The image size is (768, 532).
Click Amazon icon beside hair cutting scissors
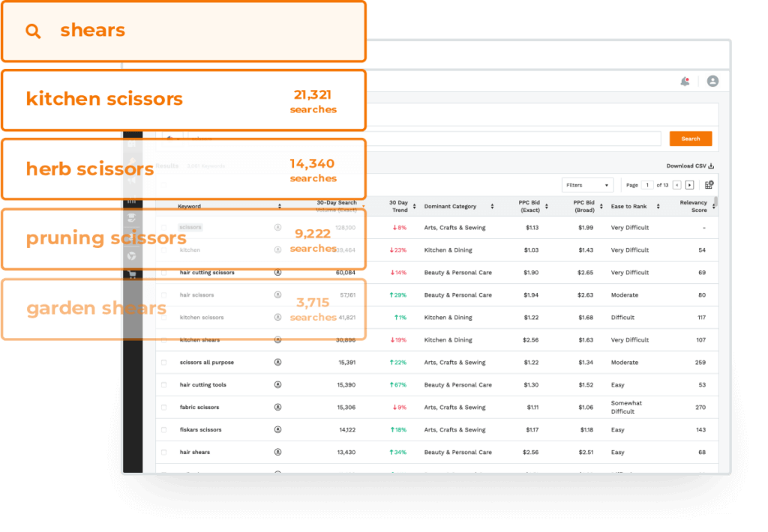(277, 273)
